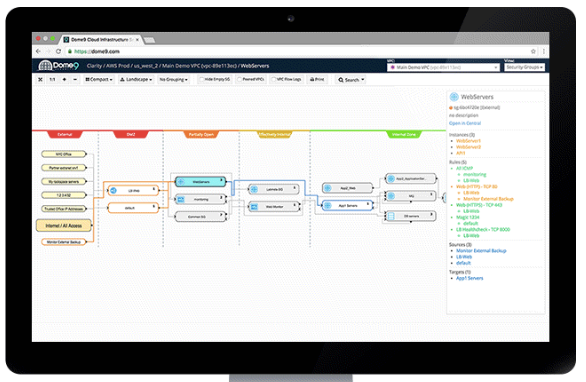Click the Dome9 logo
This screenshot has width=586, height=382.
coord(59,66)
